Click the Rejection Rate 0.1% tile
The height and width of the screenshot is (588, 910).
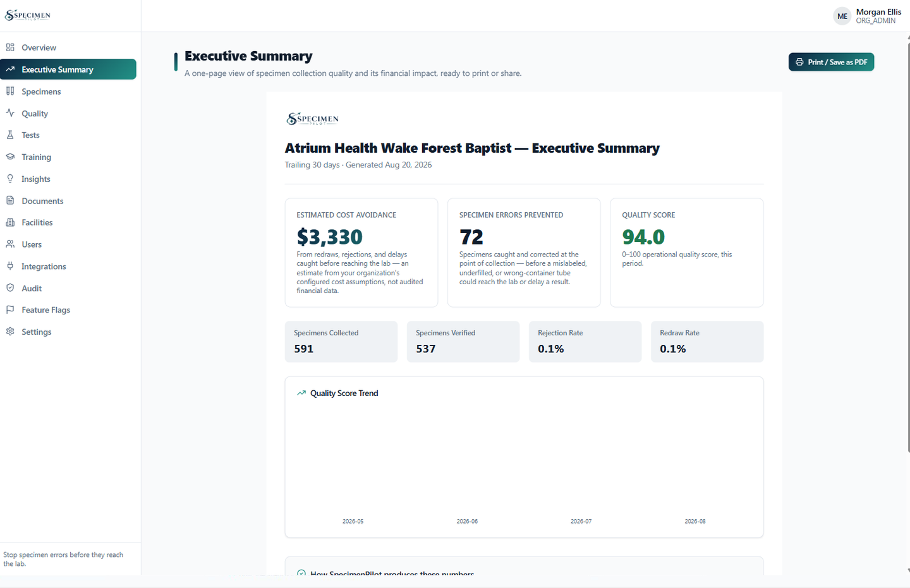coord(585,342)
